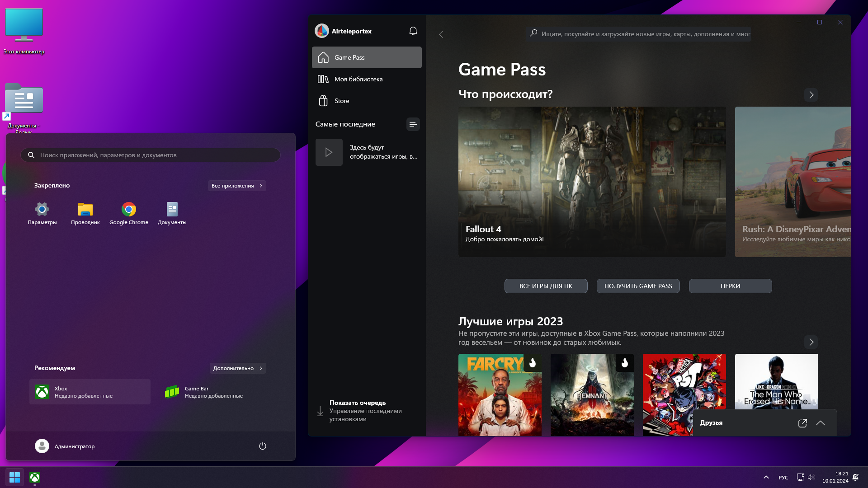Click the sort icon beside Самые последние
The width and height of the screenshot is (868, 488).
(x=413, y=124)
